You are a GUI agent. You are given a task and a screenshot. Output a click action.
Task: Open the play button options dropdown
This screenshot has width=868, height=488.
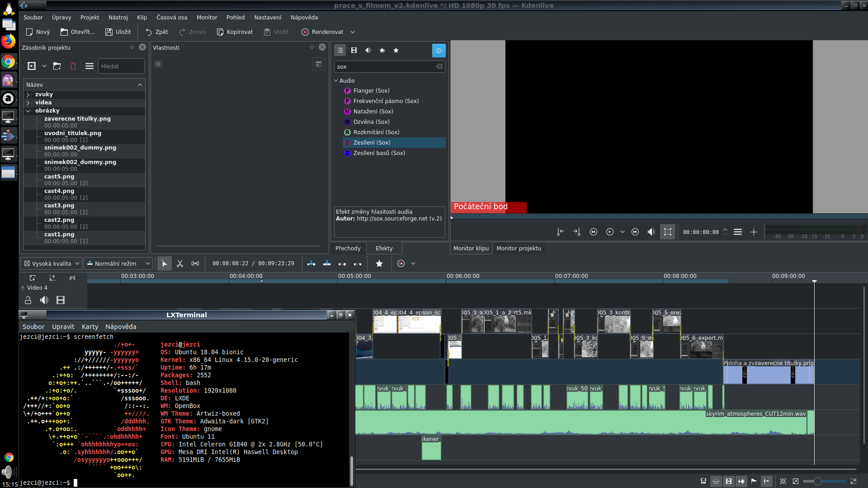click(x=623, y=232)
